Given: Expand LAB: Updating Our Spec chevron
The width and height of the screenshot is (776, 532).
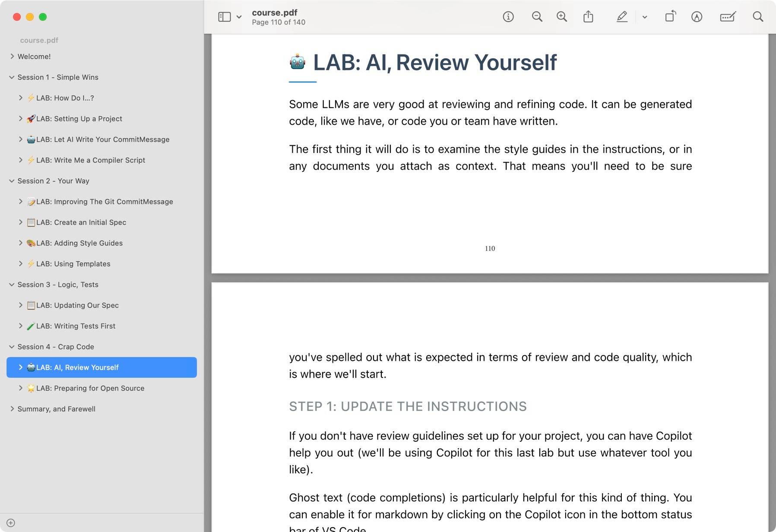Looking at the screenshot, I should click(20, 305).
